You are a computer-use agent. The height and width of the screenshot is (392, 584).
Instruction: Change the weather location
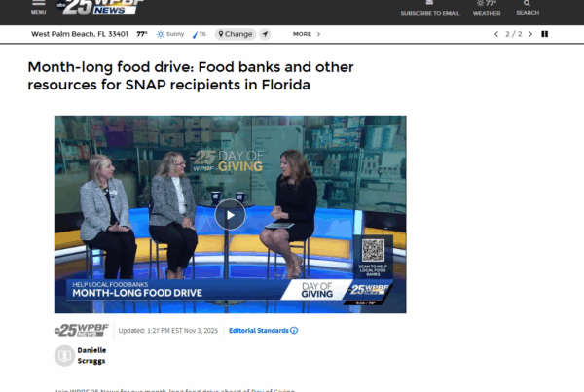click(x=236, y=34)
